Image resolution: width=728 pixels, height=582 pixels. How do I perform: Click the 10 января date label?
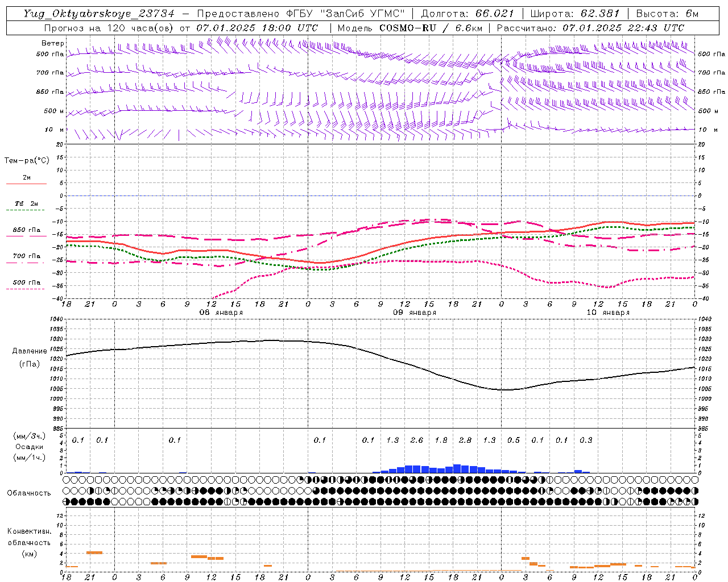point(608,313)
